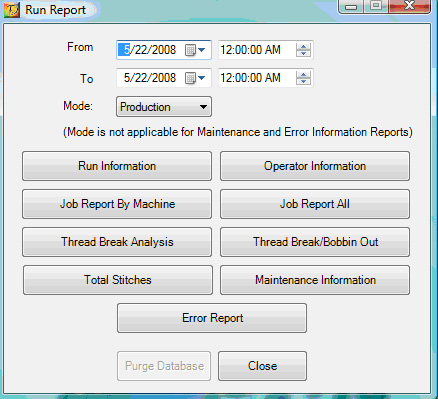
Task: Decrease To time with down spinner
Action: point(303,81)
